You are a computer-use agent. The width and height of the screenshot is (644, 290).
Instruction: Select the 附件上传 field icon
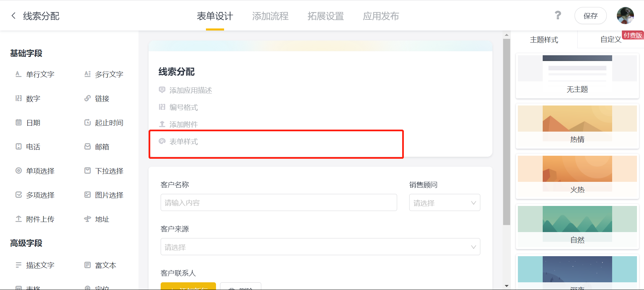pos(18,219)
